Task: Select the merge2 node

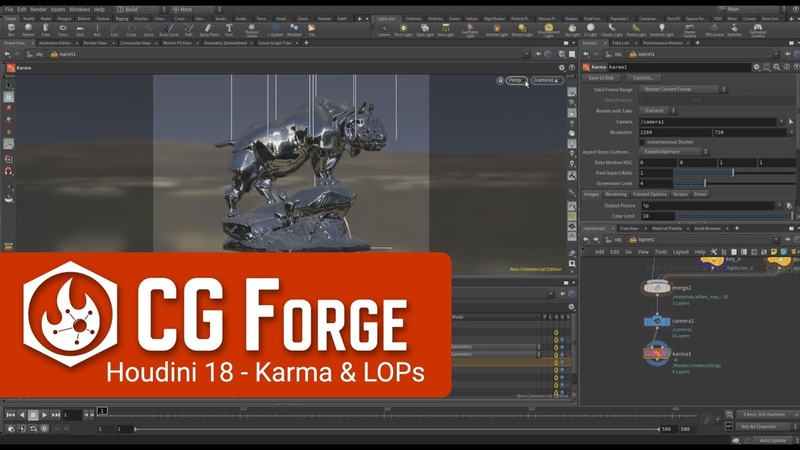Action: click(657, 288)
